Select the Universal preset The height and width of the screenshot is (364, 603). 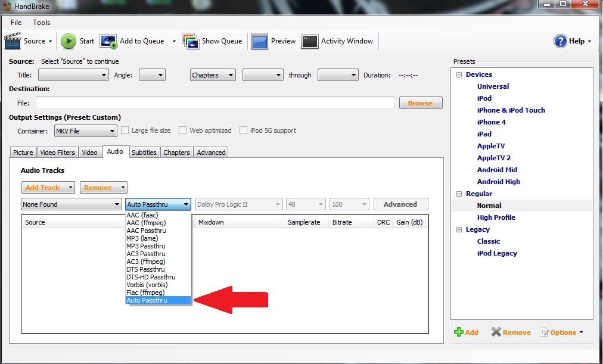click(x=493, y=86)
